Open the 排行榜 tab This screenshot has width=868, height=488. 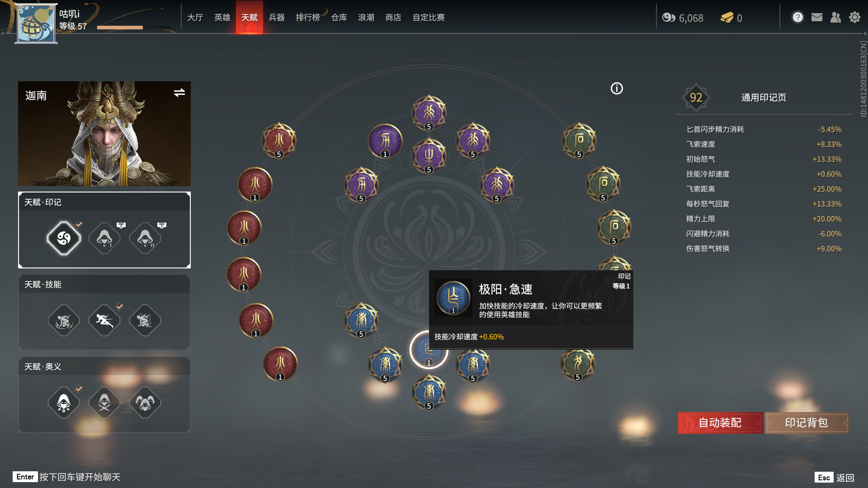(x=308, y=17)
